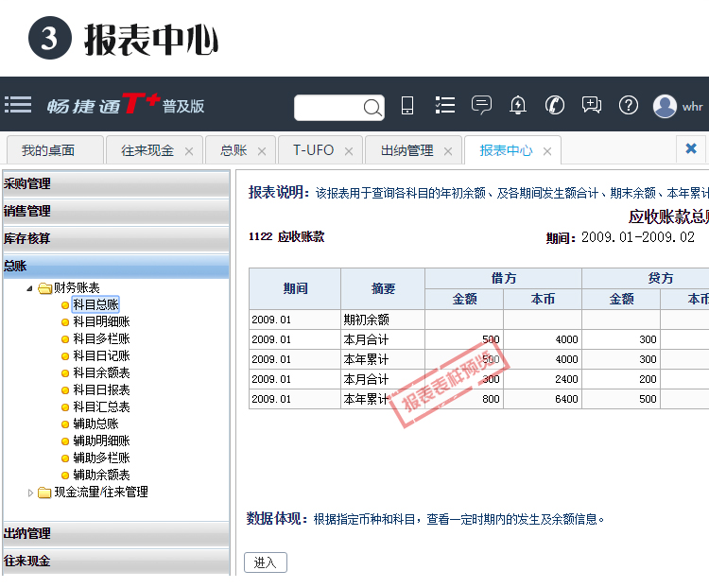Image resolution: width=709 pixels, height=588 pixels.
Task: Open the 科目多栏账 report
Action: tap(101, 338)
